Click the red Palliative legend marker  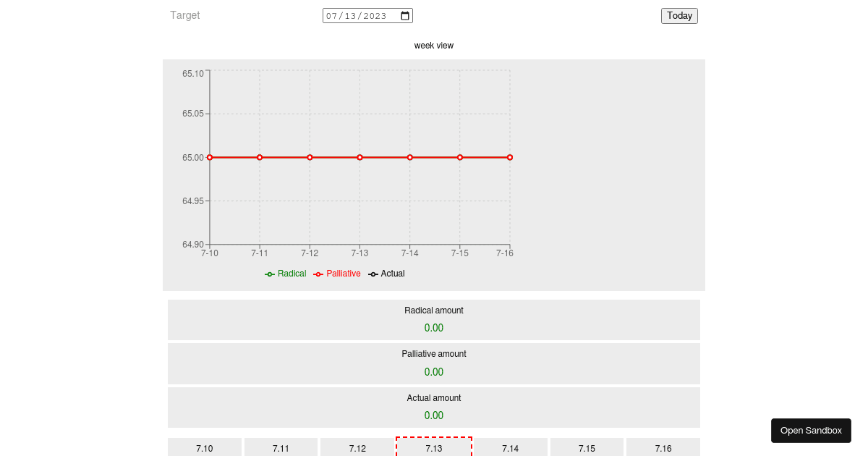[318, 274]
